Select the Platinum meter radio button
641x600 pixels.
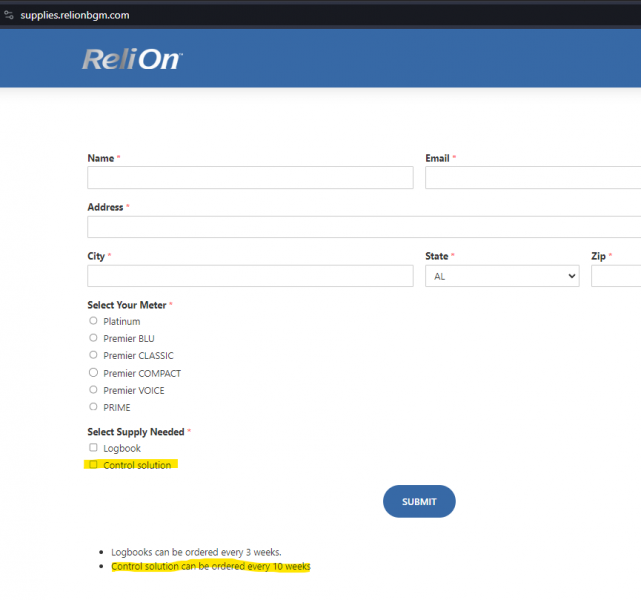click(x=93, y=321)
